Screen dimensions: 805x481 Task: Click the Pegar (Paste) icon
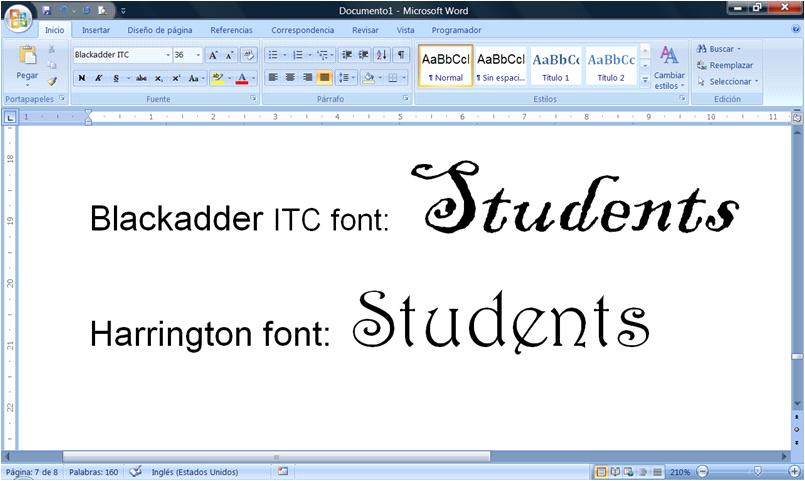27,55
